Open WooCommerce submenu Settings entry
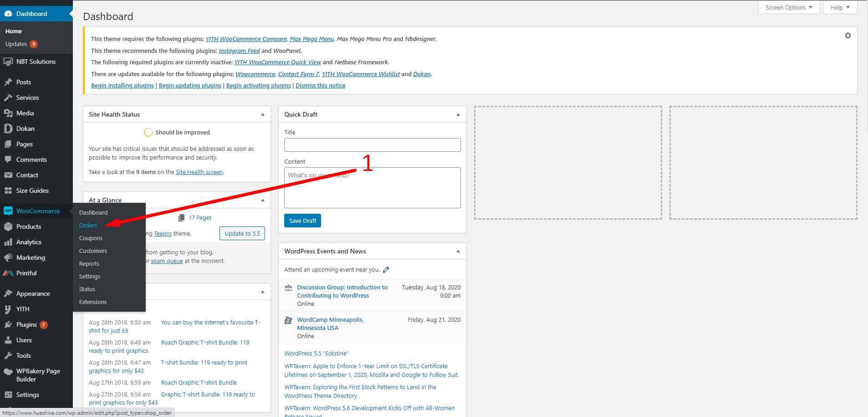Image resolution: width=868 pixels, height=417 pixels. click(x=90, y=276)
